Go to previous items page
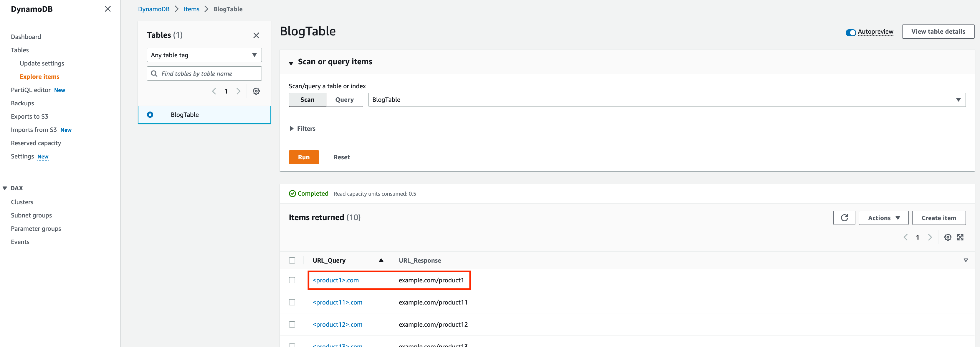The width and height of the screenshot is (980, 347). tap(906, 237)
